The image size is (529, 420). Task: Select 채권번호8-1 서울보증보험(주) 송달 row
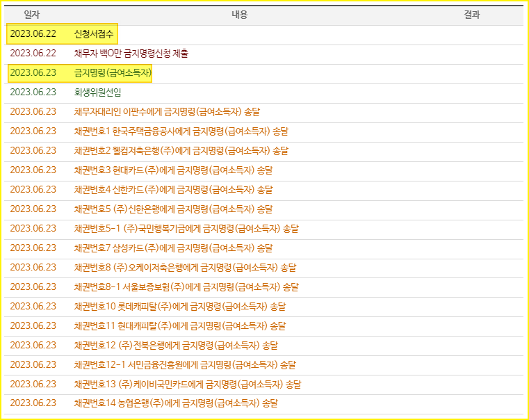pos(264,287)
